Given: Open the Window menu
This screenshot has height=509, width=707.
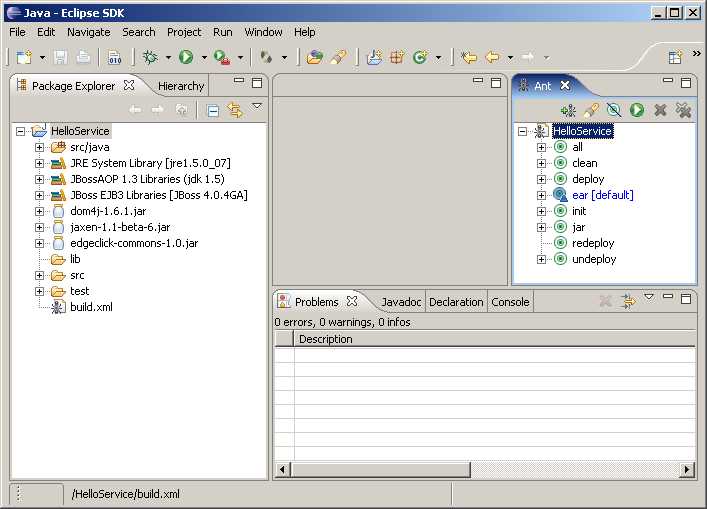Looking at the screenshot, I should 263,32.
